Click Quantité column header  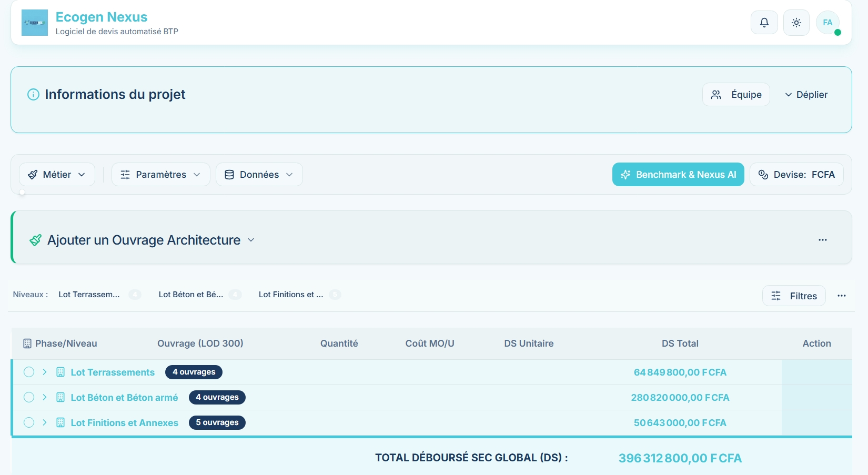[339, 343]
